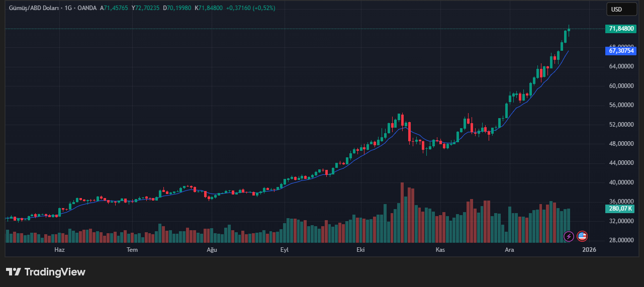Click the purple lightning event icon

(x=569, y=236)
